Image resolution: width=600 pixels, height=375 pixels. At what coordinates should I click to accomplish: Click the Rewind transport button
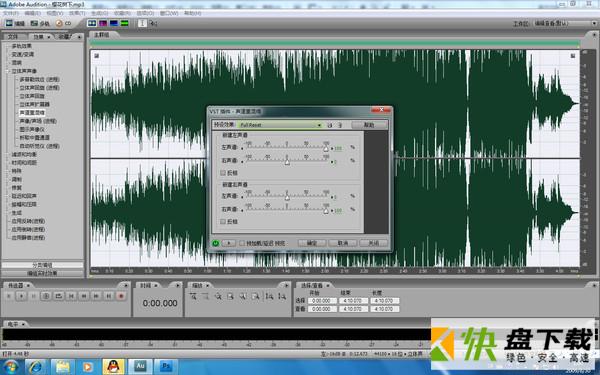pyautogui.click(x=84, y=296)
